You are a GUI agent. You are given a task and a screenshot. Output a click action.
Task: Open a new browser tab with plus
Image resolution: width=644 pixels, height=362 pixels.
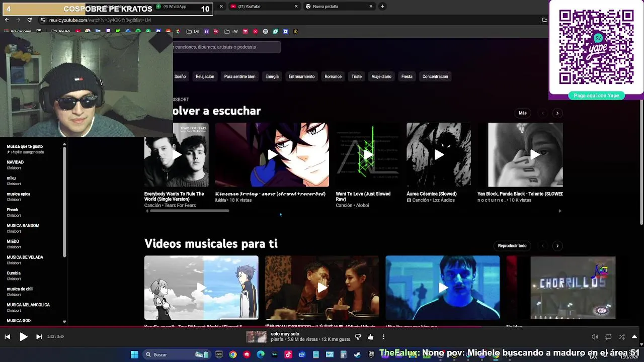382,7
